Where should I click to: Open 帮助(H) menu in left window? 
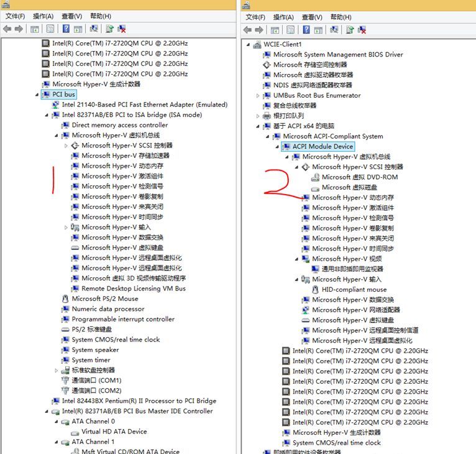click(101, 16)
